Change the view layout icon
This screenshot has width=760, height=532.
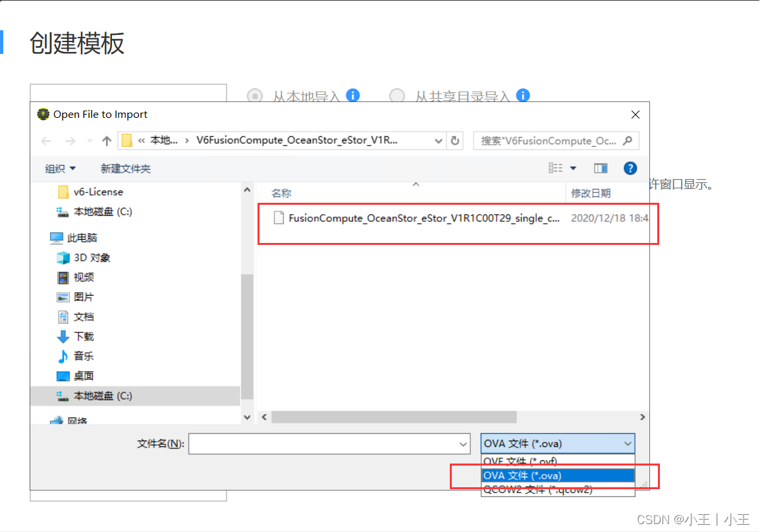(x=555, y=168)
